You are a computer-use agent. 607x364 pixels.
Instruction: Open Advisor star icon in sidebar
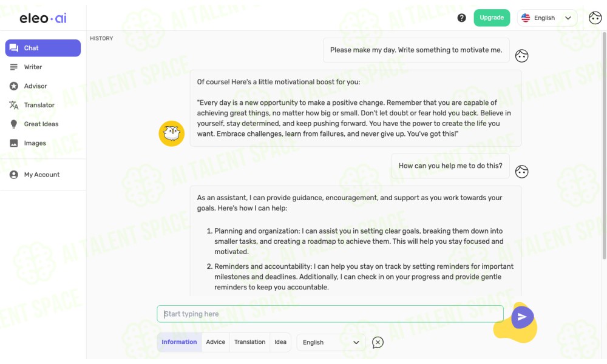[14, 86]
